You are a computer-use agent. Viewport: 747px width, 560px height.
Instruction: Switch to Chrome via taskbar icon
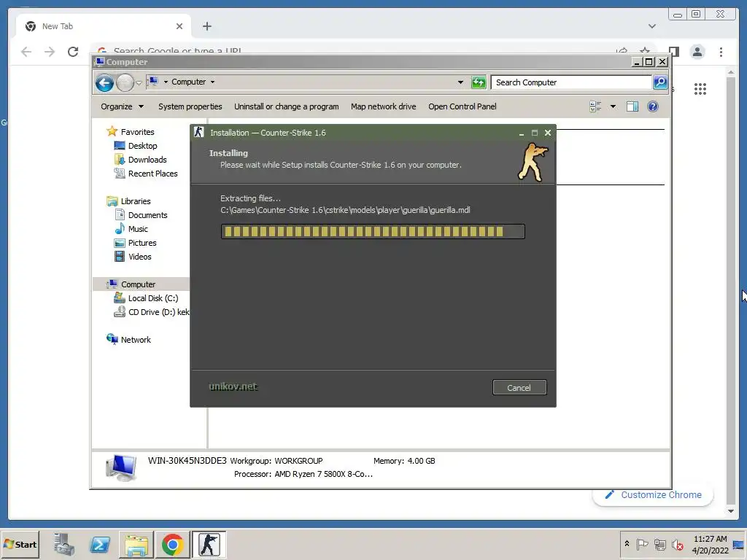[x=172, y=544]
